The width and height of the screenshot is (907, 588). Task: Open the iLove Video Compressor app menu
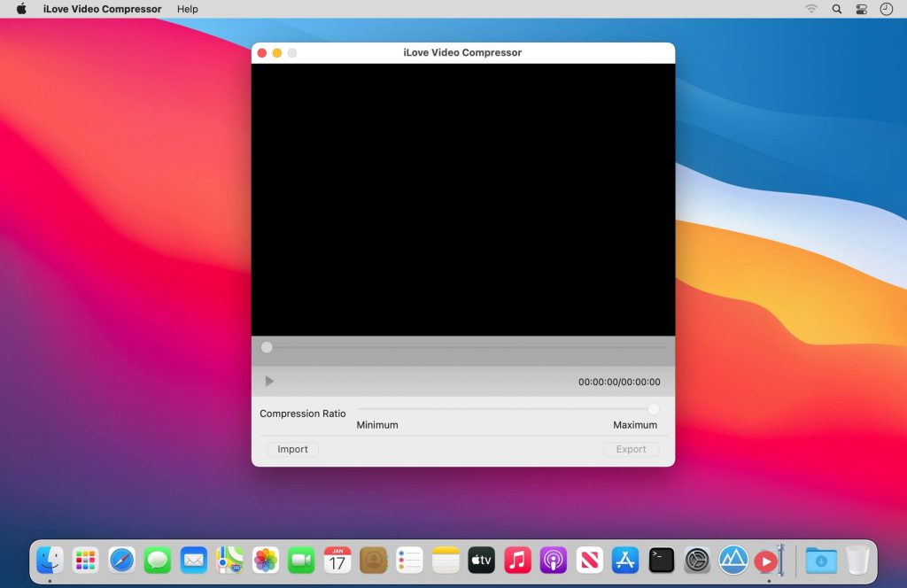101,9
